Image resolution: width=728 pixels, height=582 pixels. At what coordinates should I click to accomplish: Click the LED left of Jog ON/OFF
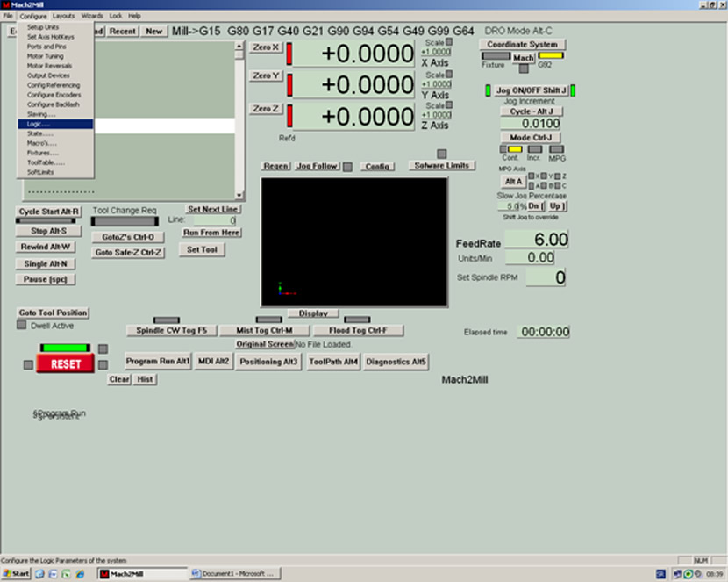pos(488,90)
